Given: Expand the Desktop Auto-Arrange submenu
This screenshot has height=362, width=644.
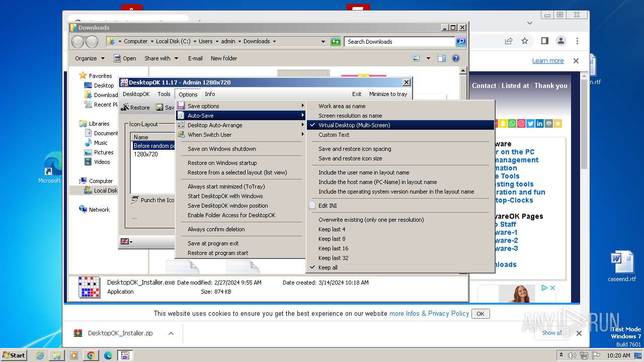Looking at the screenshot, I should (x=240, y=125).
